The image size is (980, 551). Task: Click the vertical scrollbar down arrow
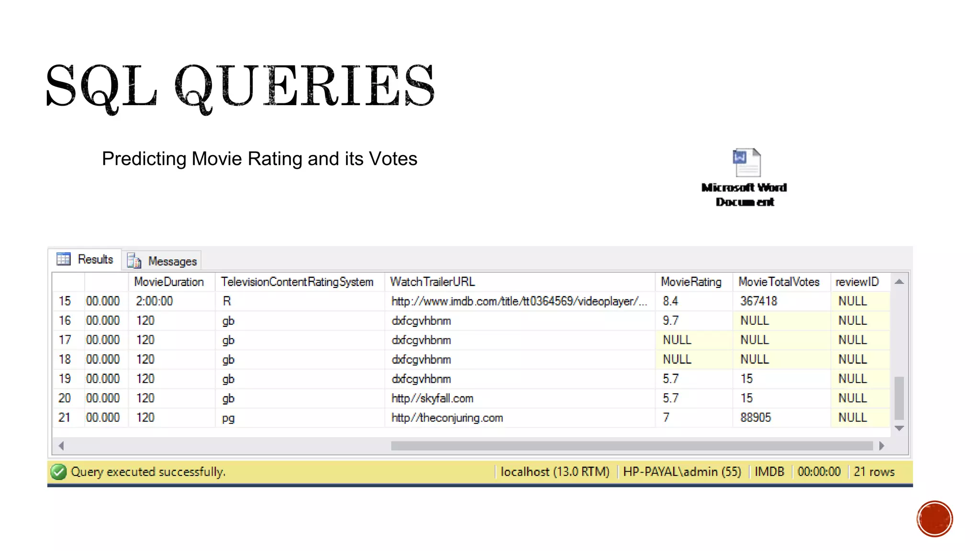[x=899, y=429]
